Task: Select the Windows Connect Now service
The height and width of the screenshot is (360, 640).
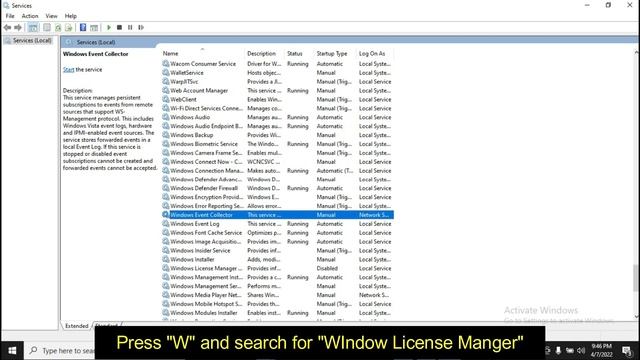Action: [x=278, y=162]
